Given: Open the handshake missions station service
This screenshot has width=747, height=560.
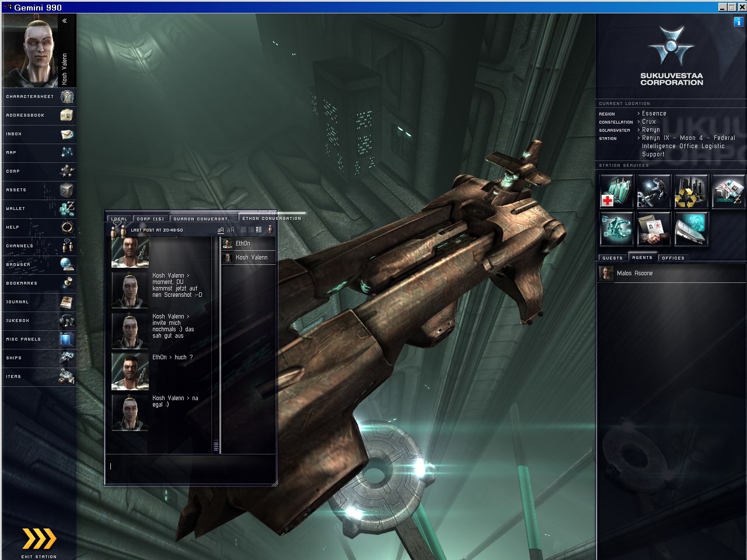Looking at the screenshot, I should coord(654,229).
